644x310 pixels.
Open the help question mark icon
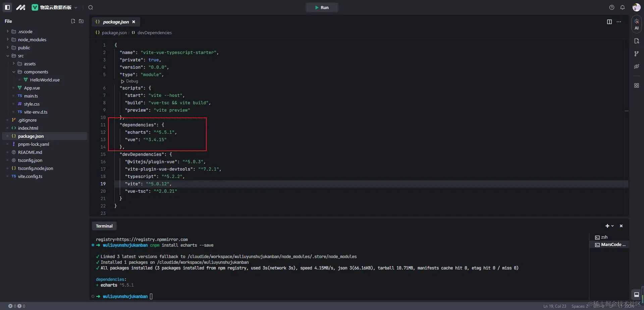tap(612, 7)
